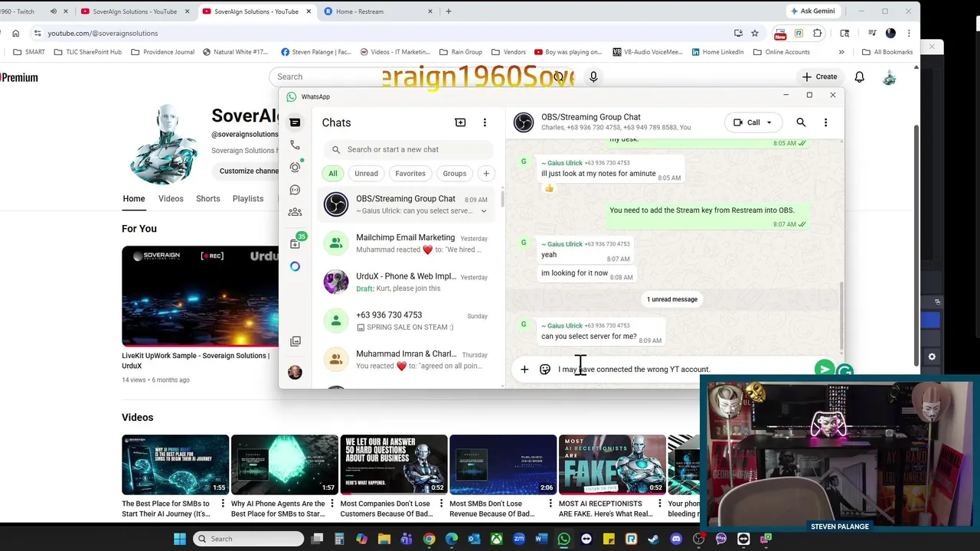The height and width of the screenshot is (551, 980).
Task: Open the conversation three-dot menu in WhatsApp
Action: pos(825,122)
